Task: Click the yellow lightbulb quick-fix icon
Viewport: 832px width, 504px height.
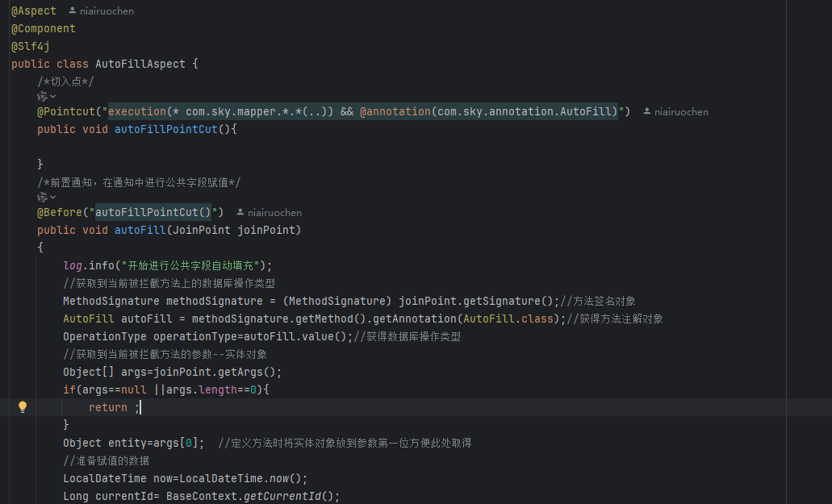Action: 23,407
